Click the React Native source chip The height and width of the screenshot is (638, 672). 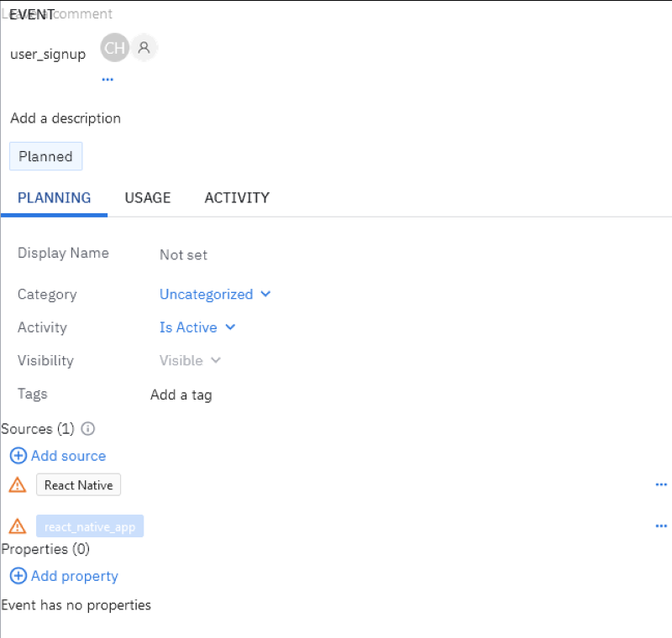[x=79, y=485]
